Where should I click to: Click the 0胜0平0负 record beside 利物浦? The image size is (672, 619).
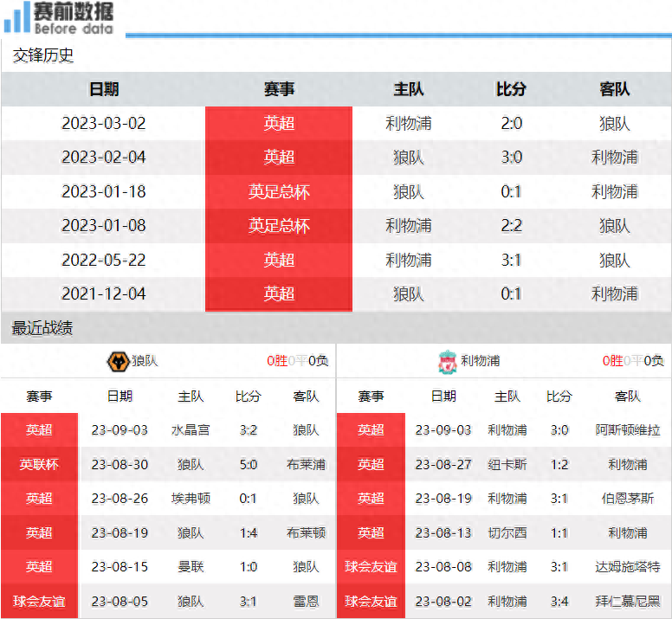click(633, 361)
